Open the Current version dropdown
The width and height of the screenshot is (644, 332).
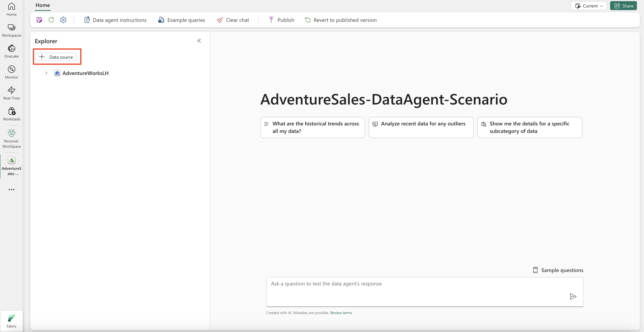(x=589, y=6)
